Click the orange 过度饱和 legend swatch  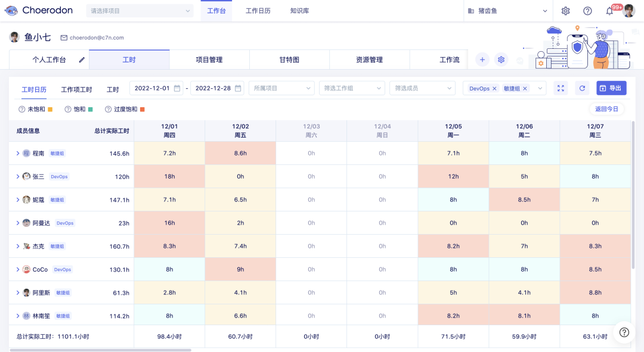click(x=143, y=110)
